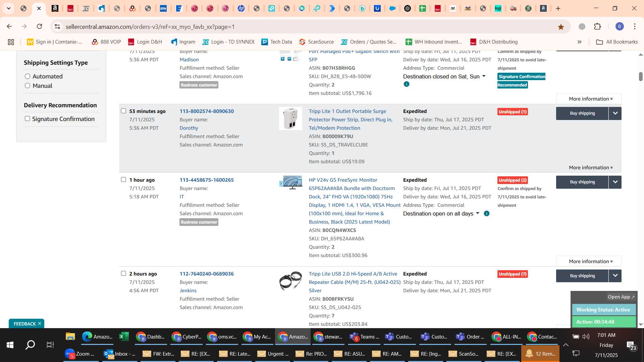Open the tab search dropdown arrow
644x362 pixels.
click(x=9, y=8)
